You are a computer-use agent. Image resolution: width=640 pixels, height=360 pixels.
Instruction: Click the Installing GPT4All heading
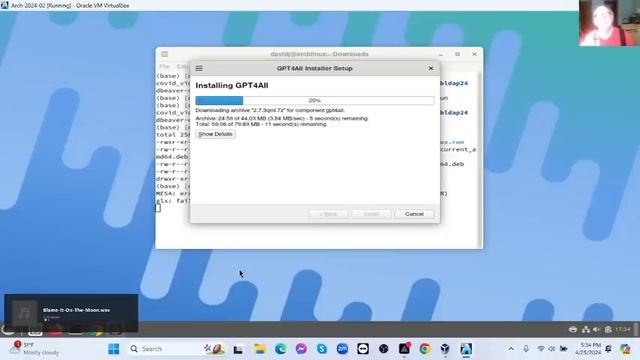(x=232, y=86)
